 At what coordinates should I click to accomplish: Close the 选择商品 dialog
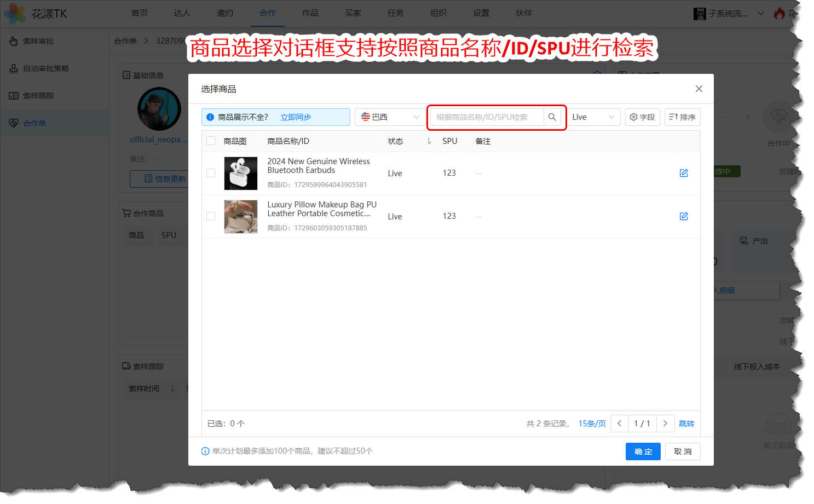coord(698,89)
